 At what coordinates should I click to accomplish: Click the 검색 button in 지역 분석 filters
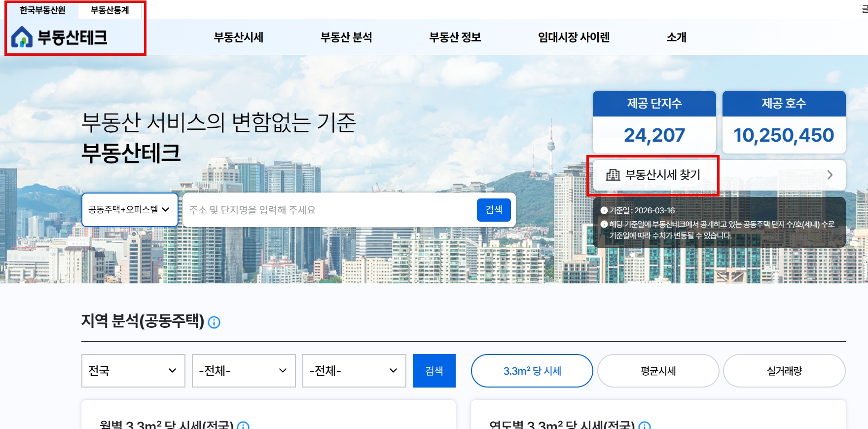(x=434, y=371)
